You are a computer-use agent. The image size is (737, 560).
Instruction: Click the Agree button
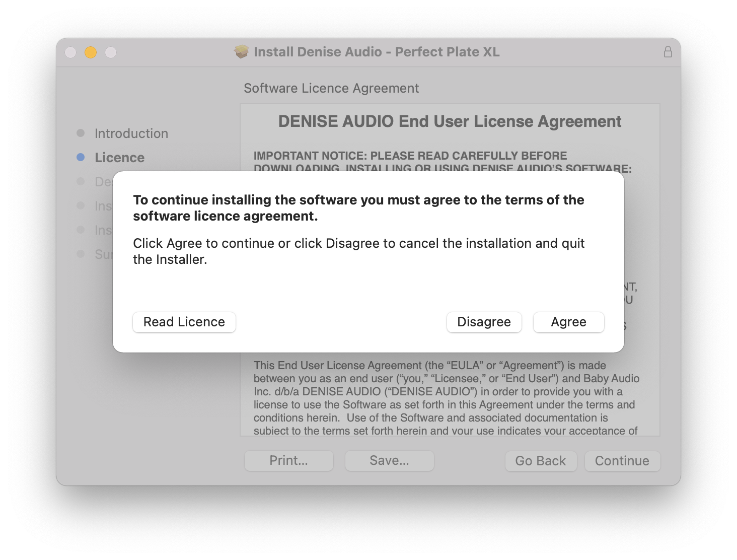coord(568,322)
